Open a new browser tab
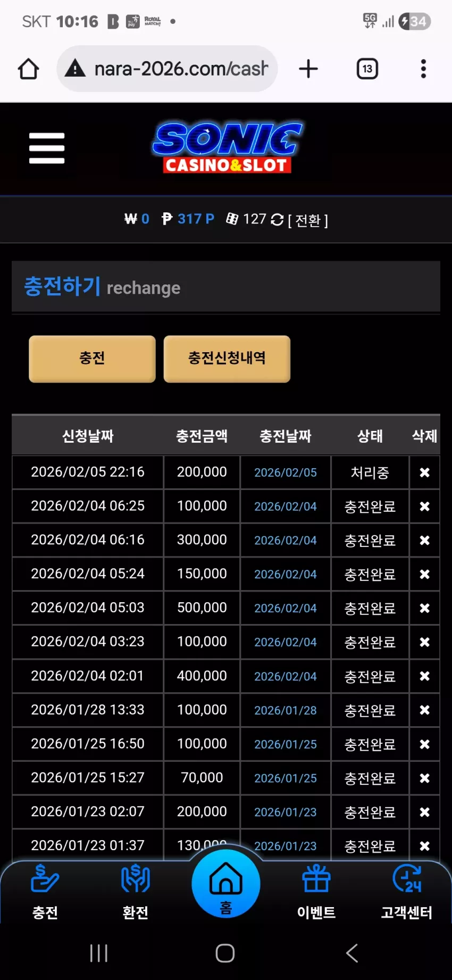Viewport: 452px width, 980px height. (x=308, y=69)
